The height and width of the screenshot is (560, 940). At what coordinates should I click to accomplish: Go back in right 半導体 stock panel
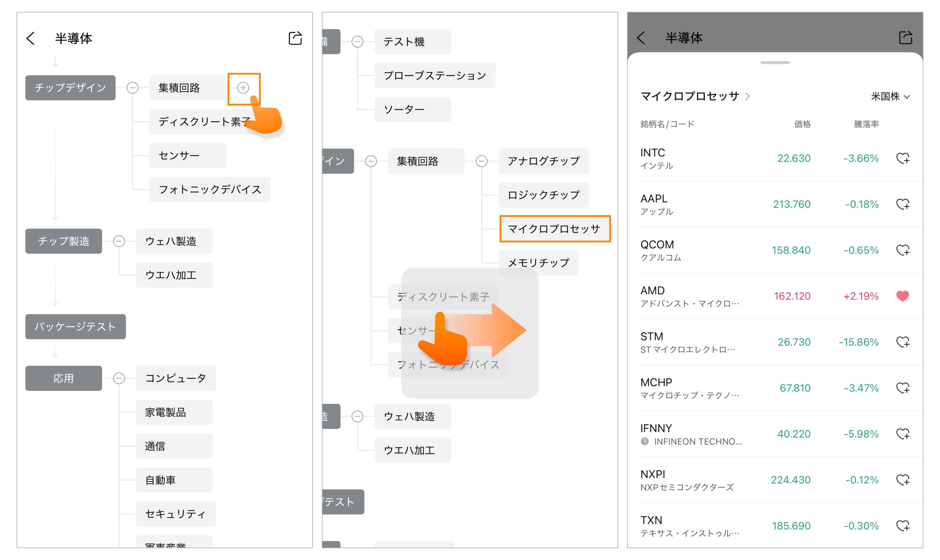click(641, 38)
